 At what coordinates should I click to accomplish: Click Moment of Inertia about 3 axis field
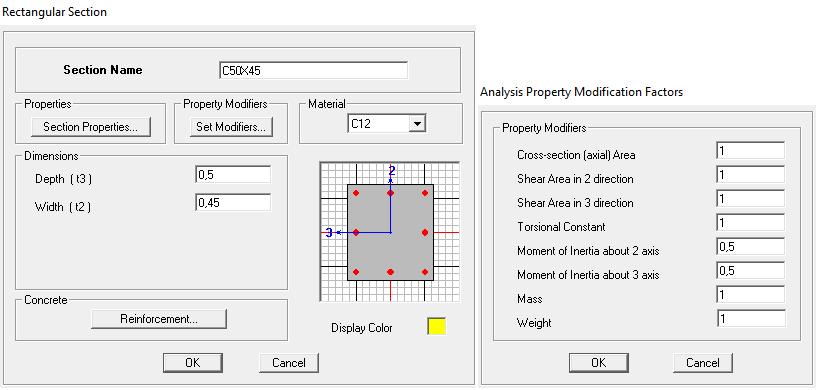tap(750, 271)
